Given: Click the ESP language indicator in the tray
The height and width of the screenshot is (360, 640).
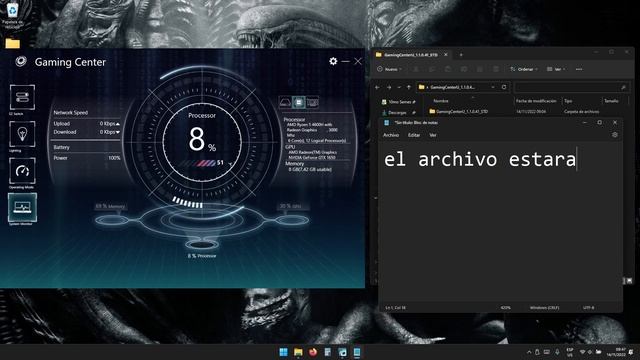Looking at the screenshot, I should pyautogui.click(x=569, y=352).
